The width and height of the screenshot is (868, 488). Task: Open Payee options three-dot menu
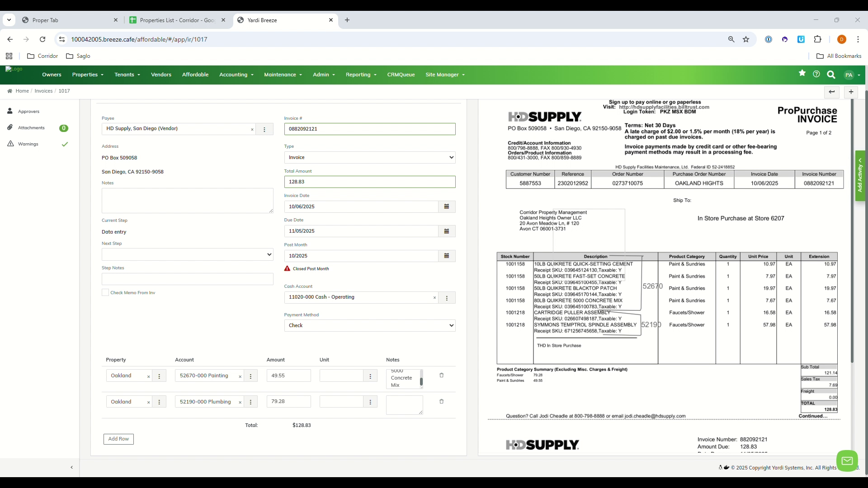coord(264,129)
